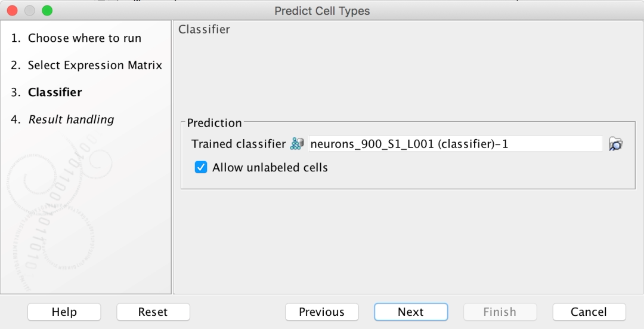Open the Help button

(x=64, y=312)
